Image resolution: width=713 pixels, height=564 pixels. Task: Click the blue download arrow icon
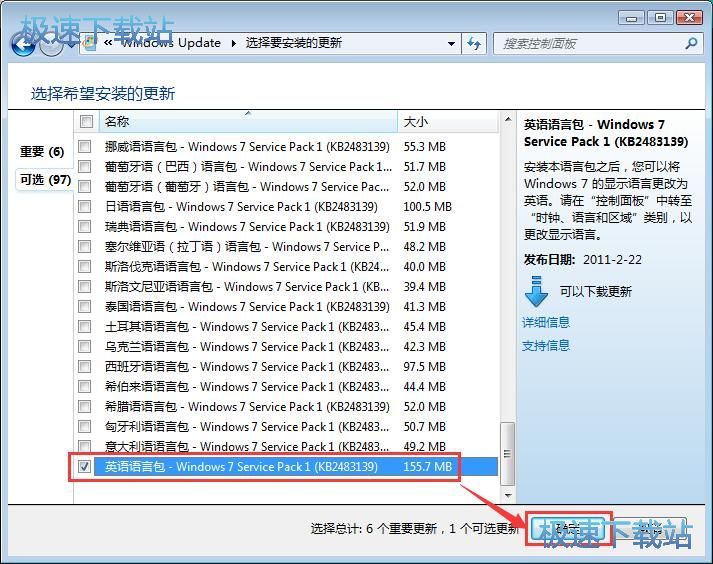tap(536, 292)
